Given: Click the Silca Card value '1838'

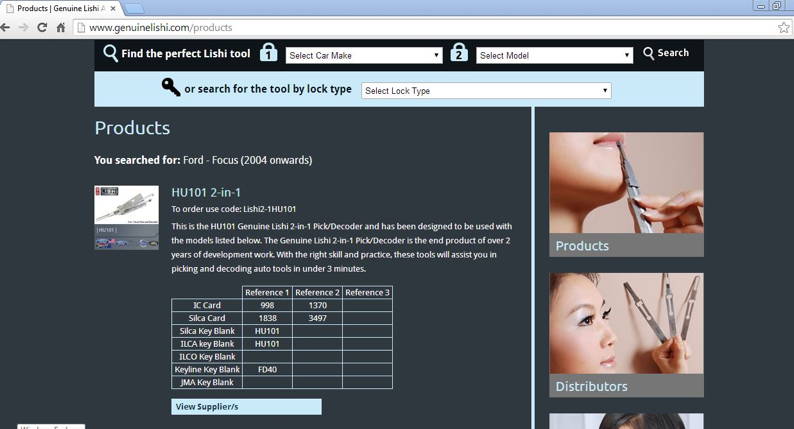Looking at the screenshot, I should (x=267, y=318).
